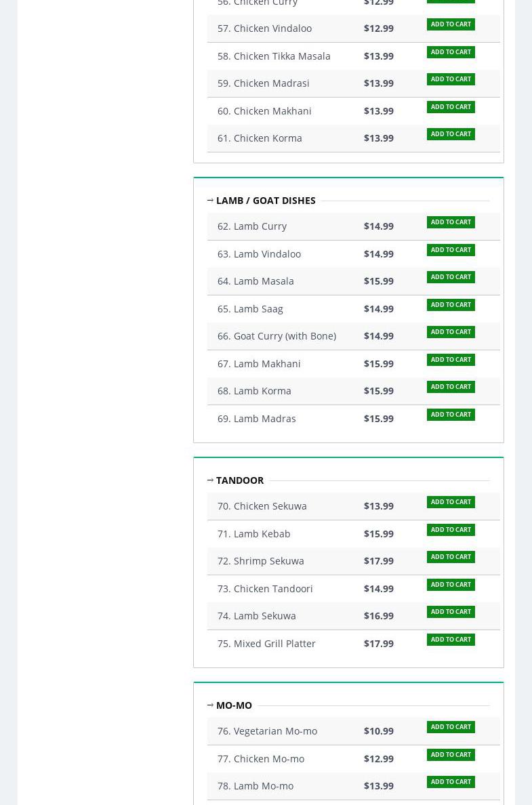Add Chicken Sekuwa to cart
Viewport: 532px width, 805px height.
(451, 502)
